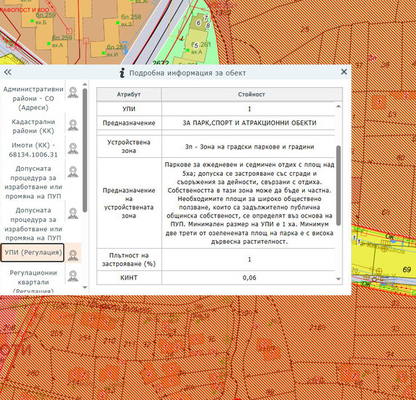Viewport: 416px width, 400px height.
Task: Close the object information dialog
Action: (x=344, y=72)
